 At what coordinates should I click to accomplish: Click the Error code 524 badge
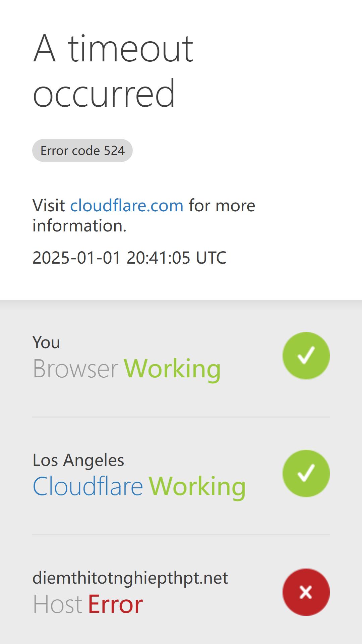pyautogui.click(x=82, y=150)
